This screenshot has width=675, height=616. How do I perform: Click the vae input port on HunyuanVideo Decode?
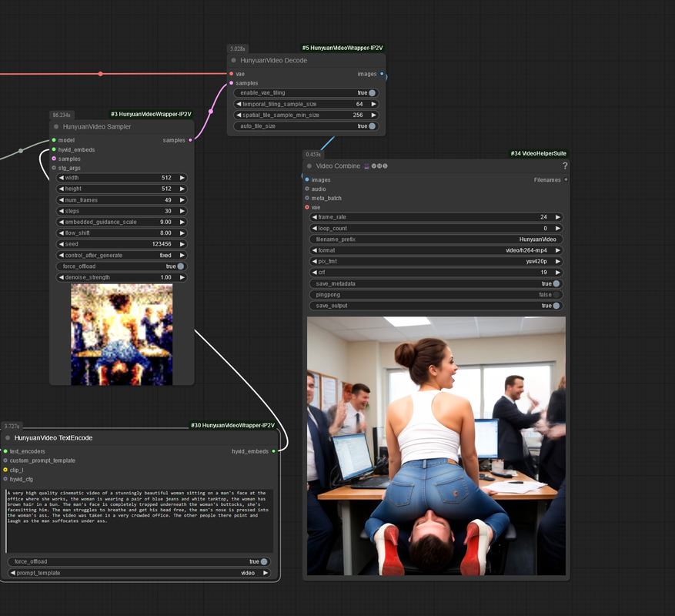[232, 74]
